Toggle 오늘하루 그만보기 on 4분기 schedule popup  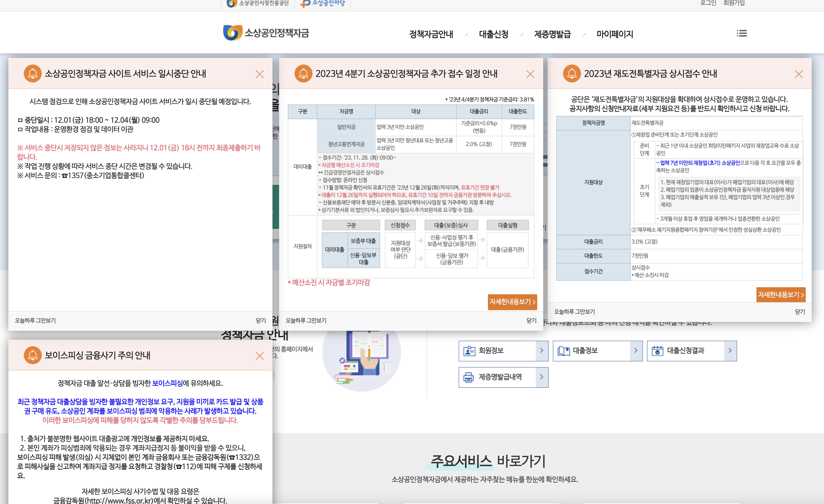tap(306, 320)
